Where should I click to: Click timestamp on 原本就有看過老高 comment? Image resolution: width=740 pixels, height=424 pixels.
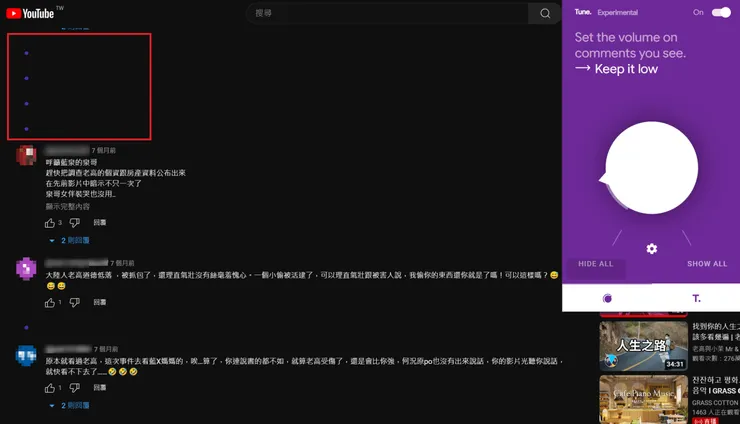106,349
